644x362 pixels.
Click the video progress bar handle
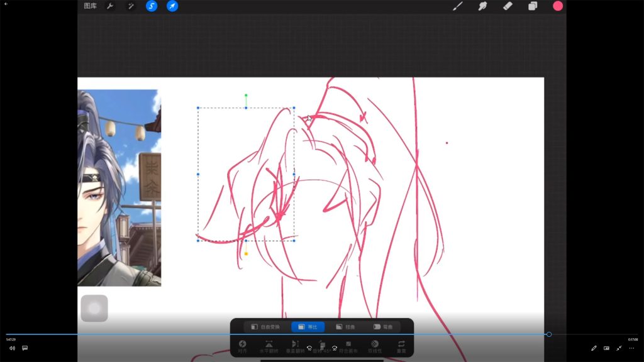[x=549, y=334]
